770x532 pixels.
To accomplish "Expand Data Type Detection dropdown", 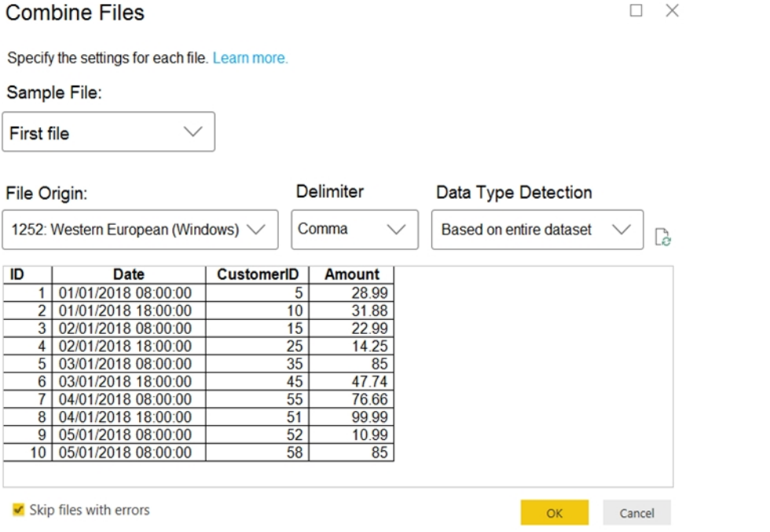I will 537,229.
